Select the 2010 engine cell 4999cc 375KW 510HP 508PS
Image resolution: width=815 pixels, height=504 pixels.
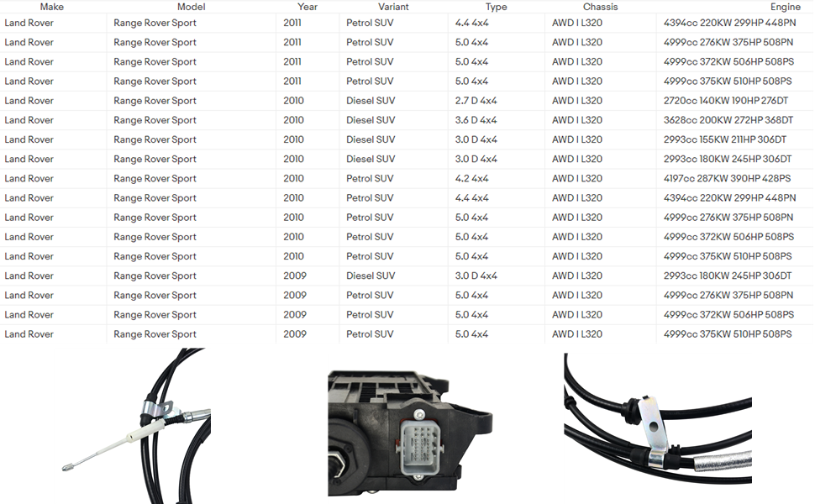(x=728, y=257)
